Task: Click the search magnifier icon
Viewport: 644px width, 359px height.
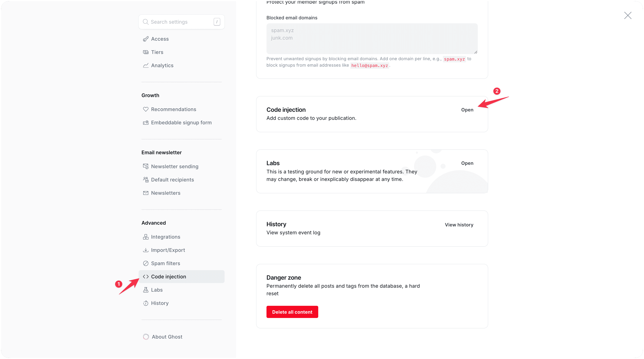Action: coord(145,22)
